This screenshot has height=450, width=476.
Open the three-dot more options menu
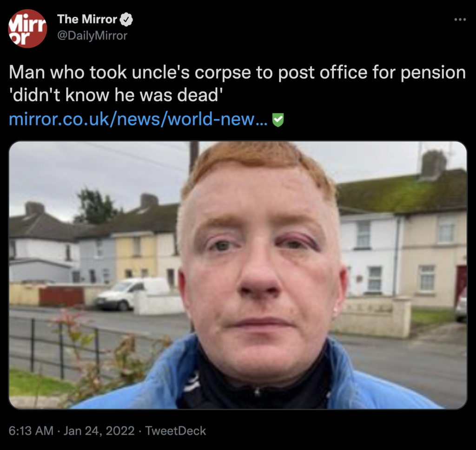tap(460, 20)
